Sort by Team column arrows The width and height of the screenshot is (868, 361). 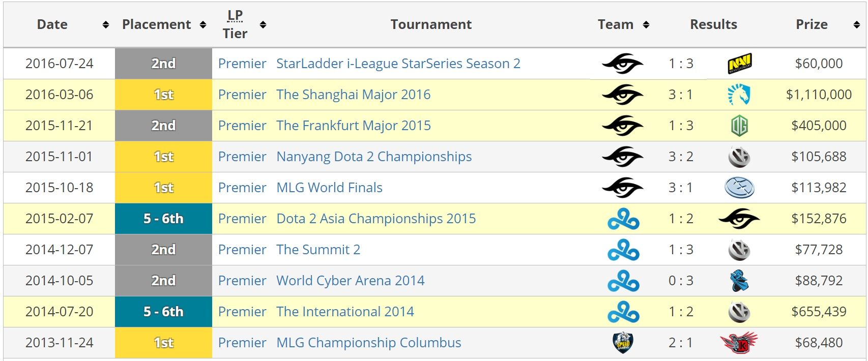[x=646, y=25]
